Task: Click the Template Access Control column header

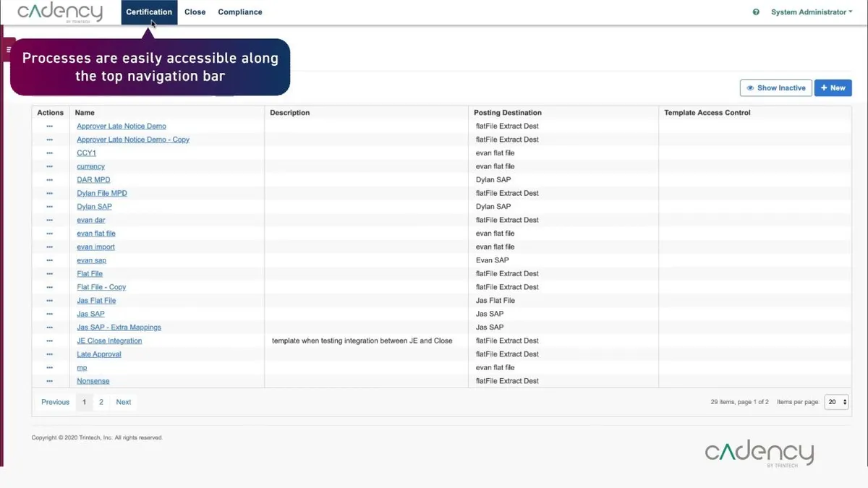Action: coord(707,113)
